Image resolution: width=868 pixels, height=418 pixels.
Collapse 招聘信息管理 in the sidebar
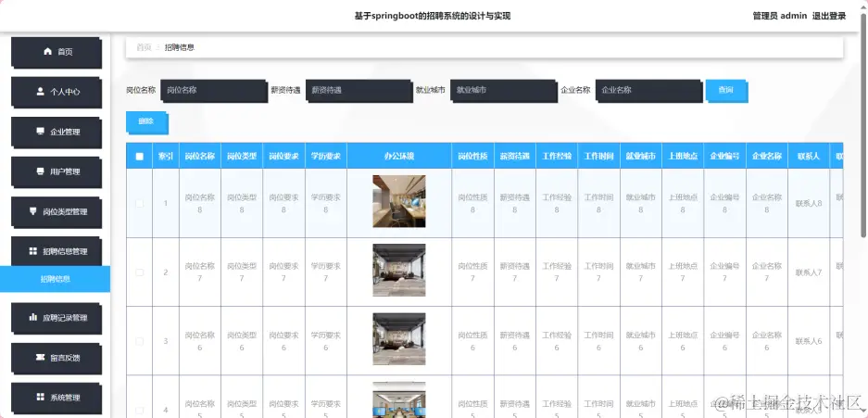point(57,251)
